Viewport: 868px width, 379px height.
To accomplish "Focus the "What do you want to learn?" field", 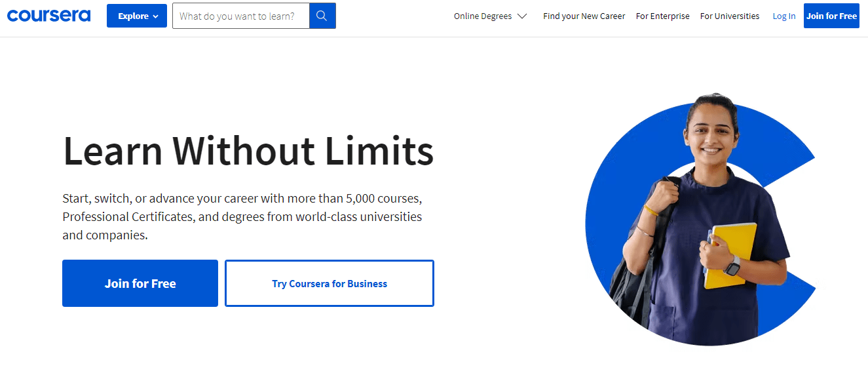I will point(241,16).
